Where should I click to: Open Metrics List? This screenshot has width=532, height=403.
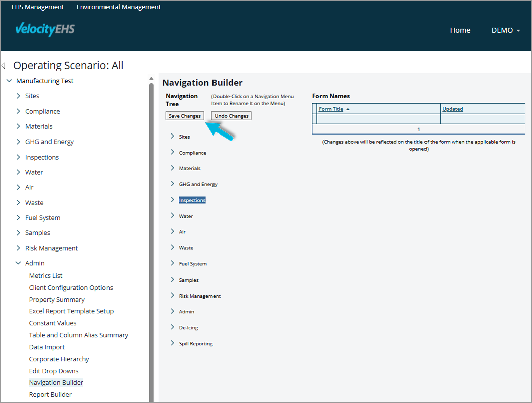click(x=46, y=275)
